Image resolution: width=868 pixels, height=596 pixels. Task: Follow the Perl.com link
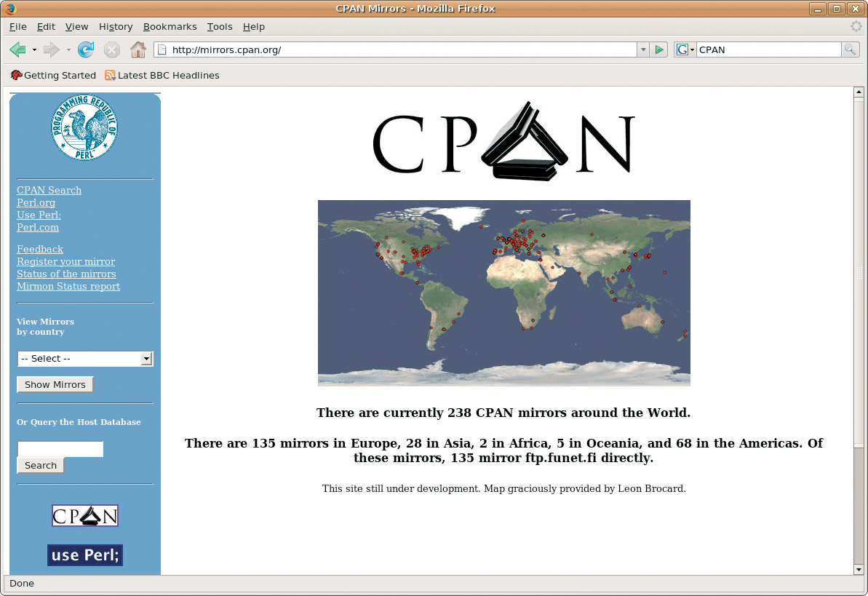click(x=38, y=227)
